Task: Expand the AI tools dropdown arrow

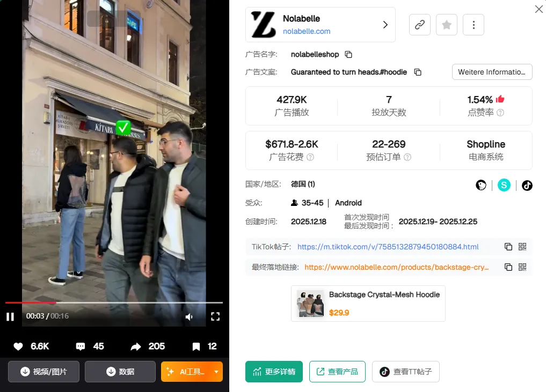Action: [216, 372]
